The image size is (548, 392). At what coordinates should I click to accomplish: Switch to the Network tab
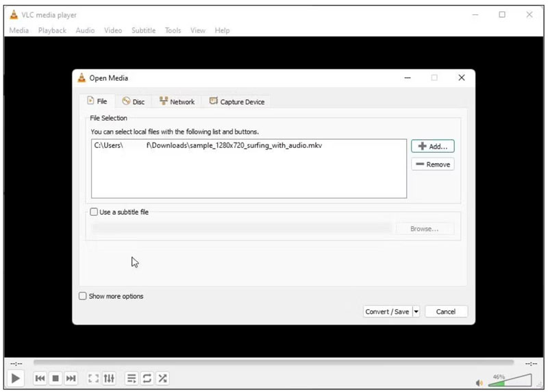coord(177,101)
